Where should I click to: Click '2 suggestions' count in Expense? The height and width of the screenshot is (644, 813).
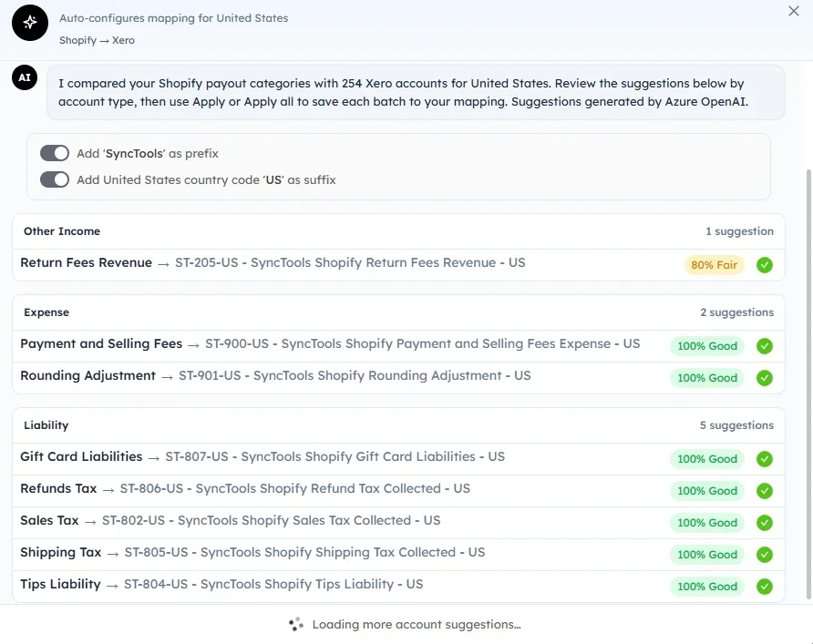pos(736,312)
